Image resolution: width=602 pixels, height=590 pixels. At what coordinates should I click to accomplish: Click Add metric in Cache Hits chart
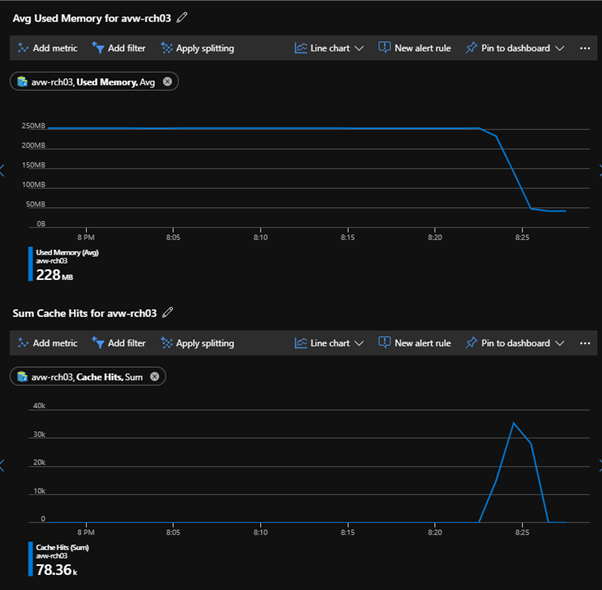[46, 343]
